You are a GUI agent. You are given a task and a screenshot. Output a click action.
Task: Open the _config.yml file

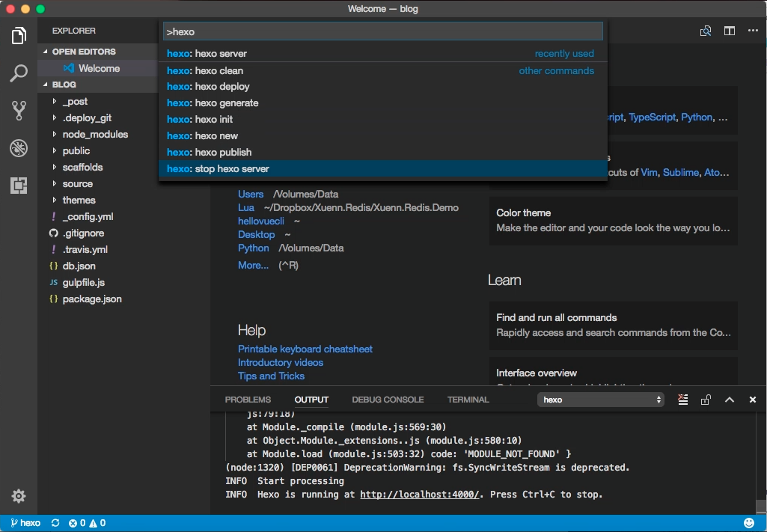(x=88, y=216)
